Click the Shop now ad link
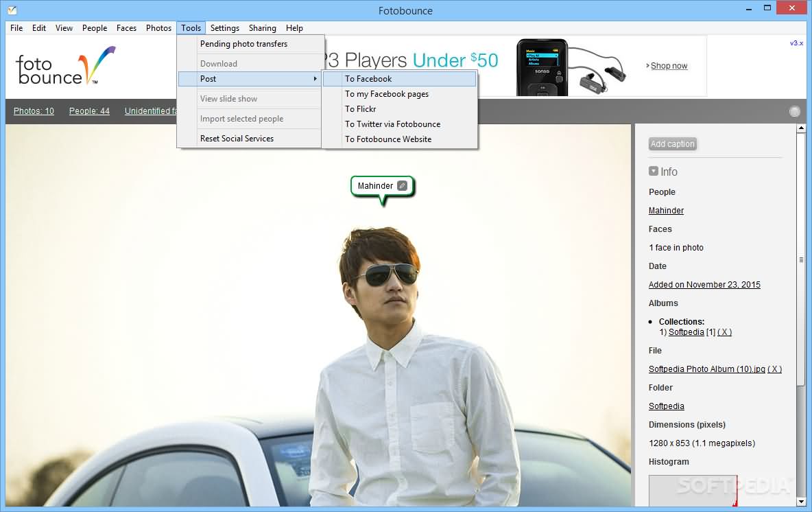This screenshot has width=812, height=512. (669, 66)
